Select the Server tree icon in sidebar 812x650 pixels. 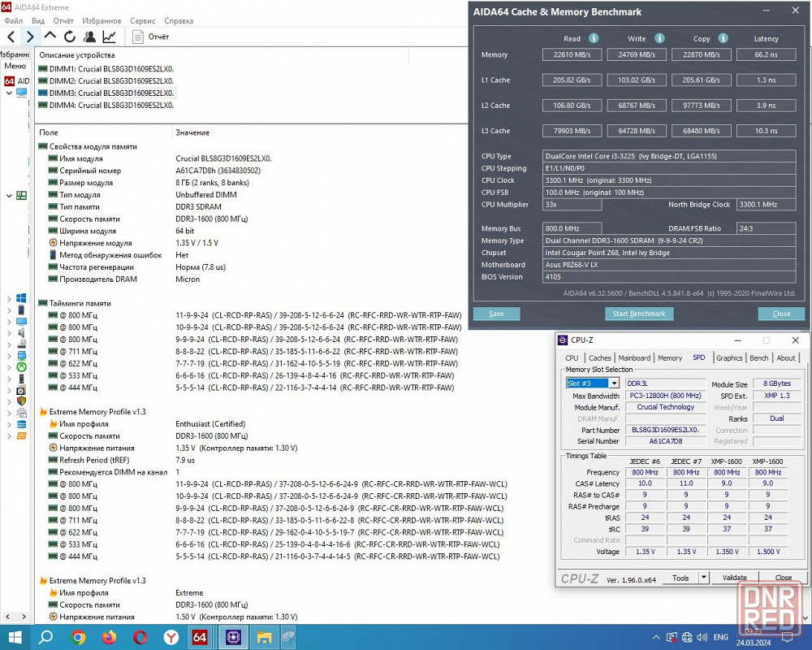pyautogui.click(x=21, y=310)
